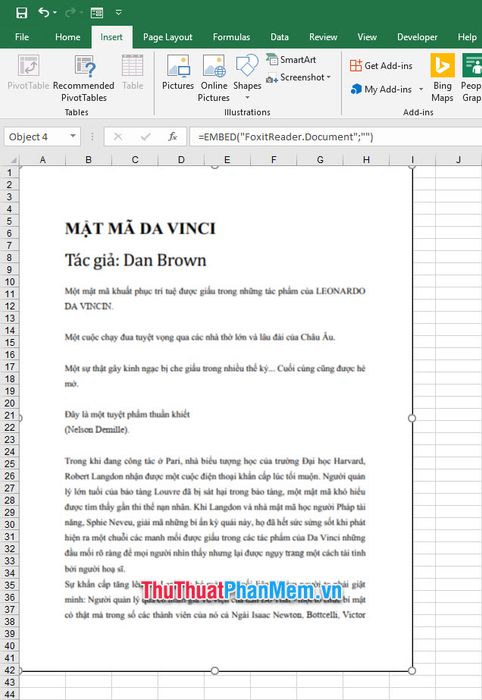Viewport: 482px width, 700px height.
Task: Click the Enter checkmark in formula bar
Action: 145,137
